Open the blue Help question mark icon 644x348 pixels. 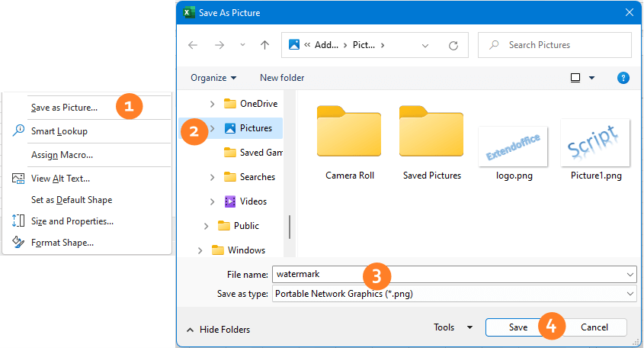(x=623, y=78)
